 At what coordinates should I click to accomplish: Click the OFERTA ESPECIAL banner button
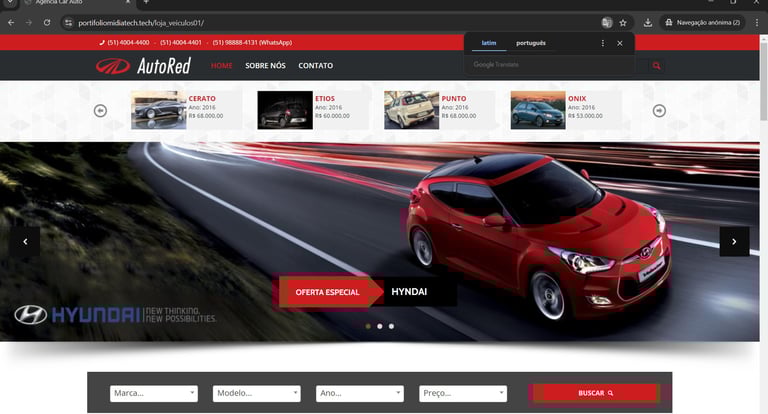tap(328, 292)
